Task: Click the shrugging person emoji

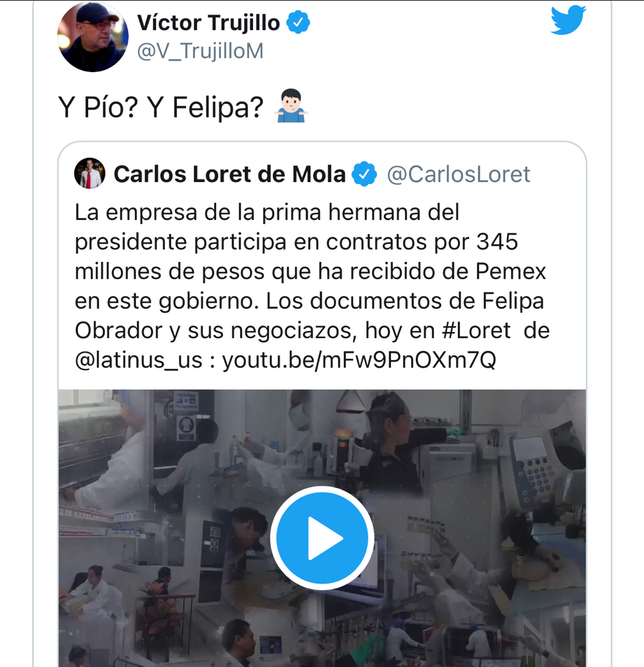Action: point(291,106)
